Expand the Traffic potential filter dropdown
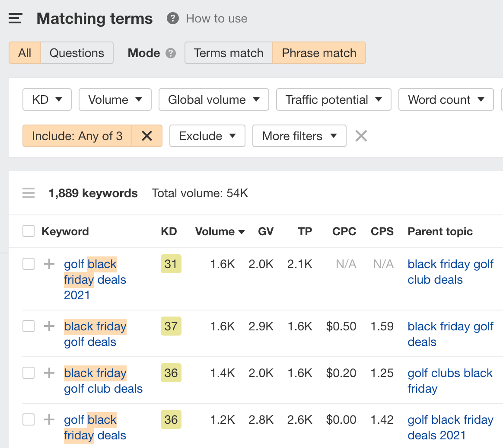 pos(334,100)
